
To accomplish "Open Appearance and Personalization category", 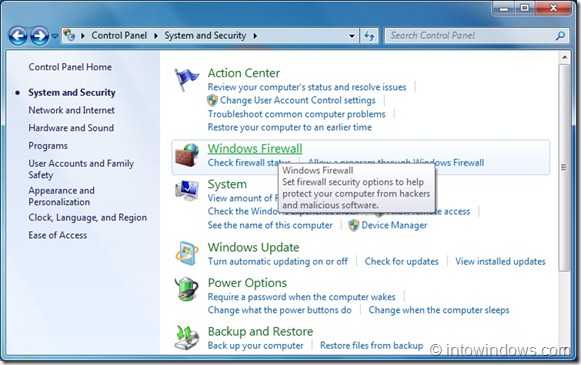I will tap(62, 196).
